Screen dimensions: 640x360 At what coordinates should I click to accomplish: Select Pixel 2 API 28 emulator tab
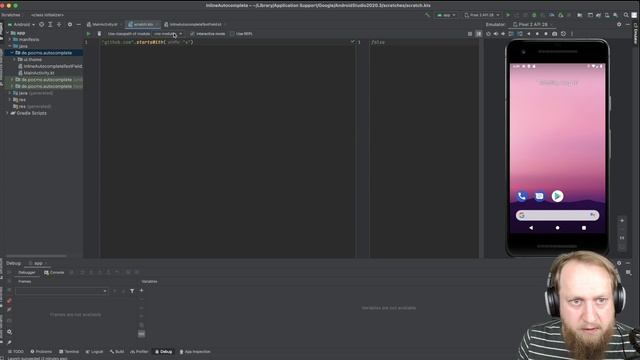(x=533, y=24)
